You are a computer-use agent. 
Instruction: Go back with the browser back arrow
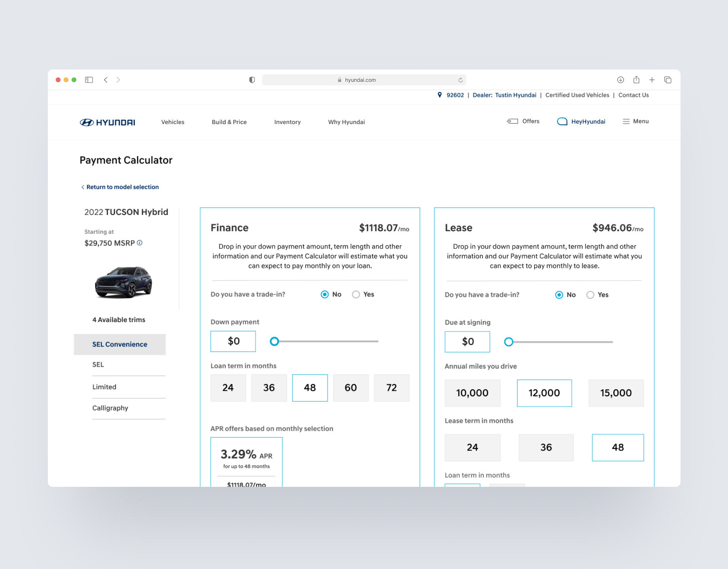pyautogui.click(x=106, y=80)
